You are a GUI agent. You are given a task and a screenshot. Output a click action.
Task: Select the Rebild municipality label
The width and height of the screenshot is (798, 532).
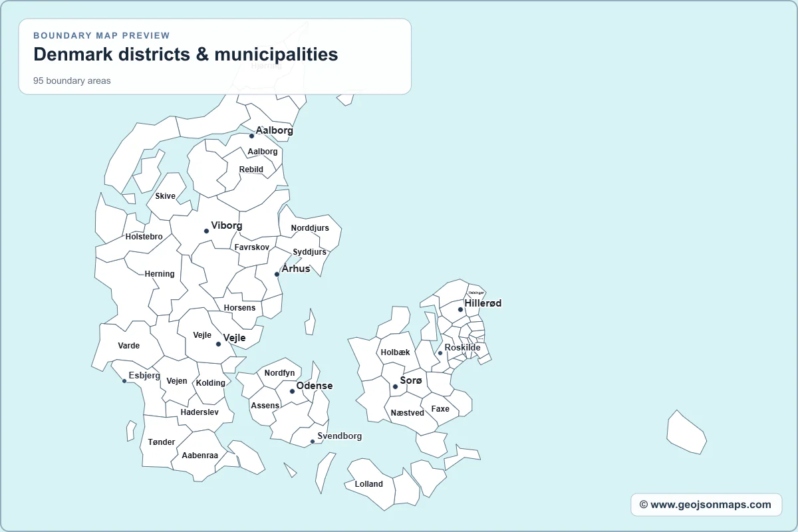(x=251, y=170)
